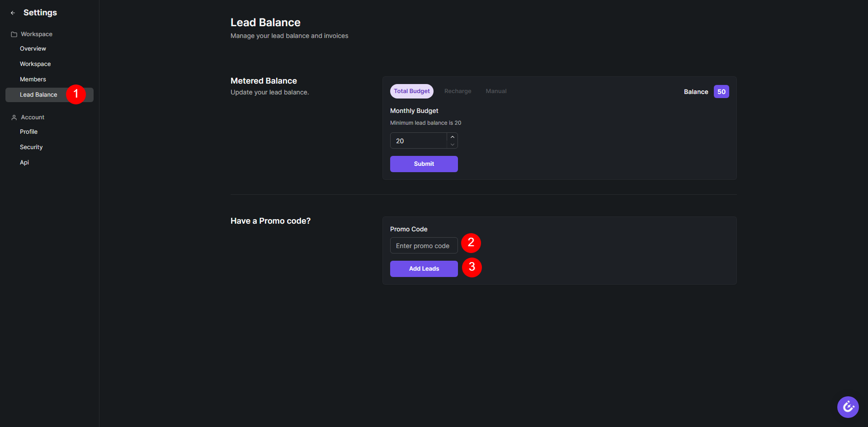The width and height of the screenshot is (868, 427).
Task: Open the Profile settings page
Action: coord(28,132)
